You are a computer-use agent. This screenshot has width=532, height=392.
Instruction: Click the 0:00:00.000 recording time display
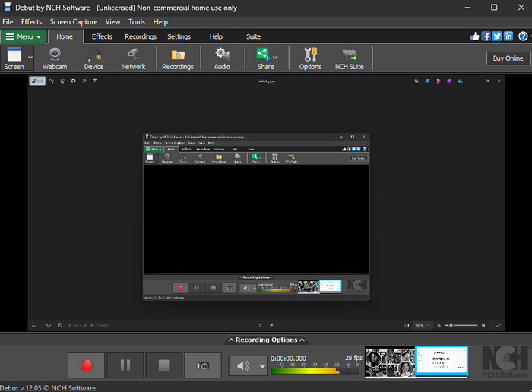click(x=288, y=359)
